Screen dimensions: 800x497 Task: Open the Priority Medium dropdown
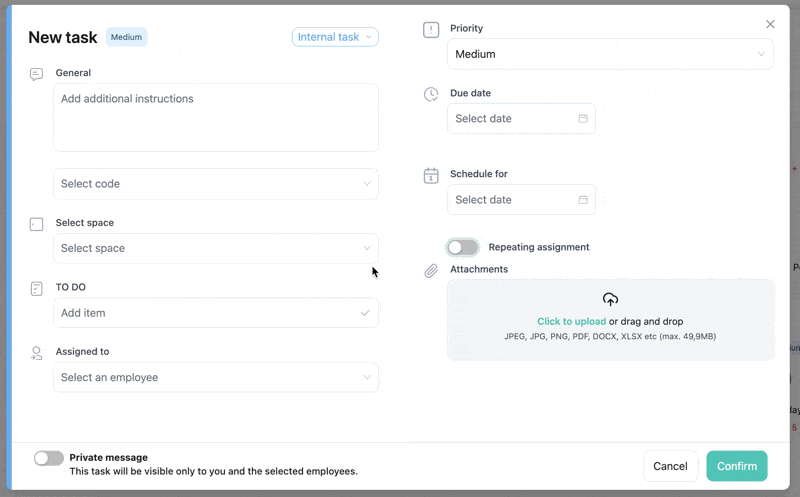(610, 54)
